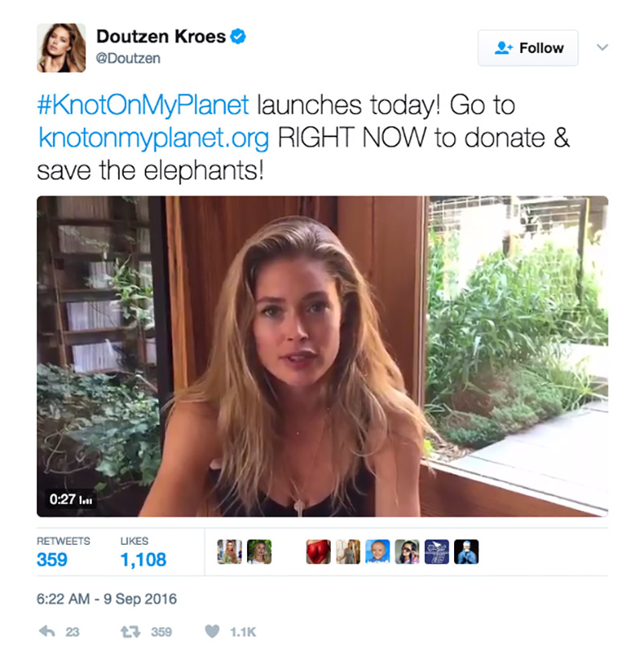Like the tweet with the heart icon
Screen dimensions: 644x664
(x=212, y=631)
